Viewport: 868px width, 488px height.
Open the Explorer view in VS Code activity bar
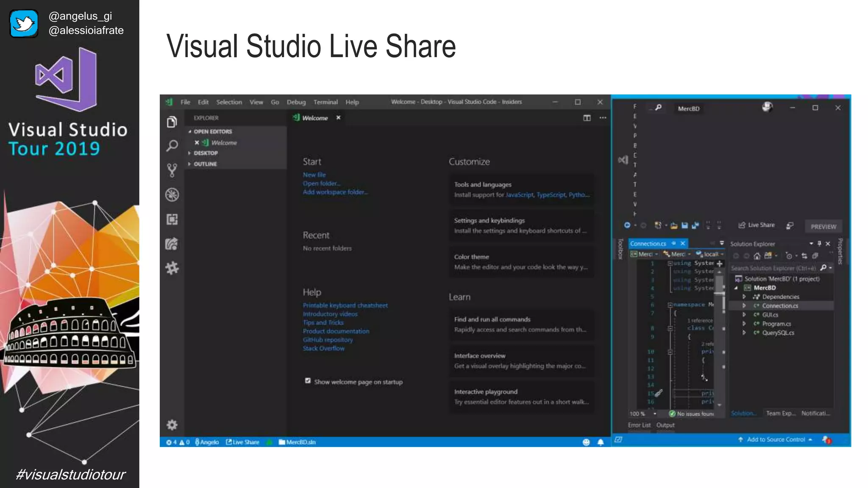[172, 122]
